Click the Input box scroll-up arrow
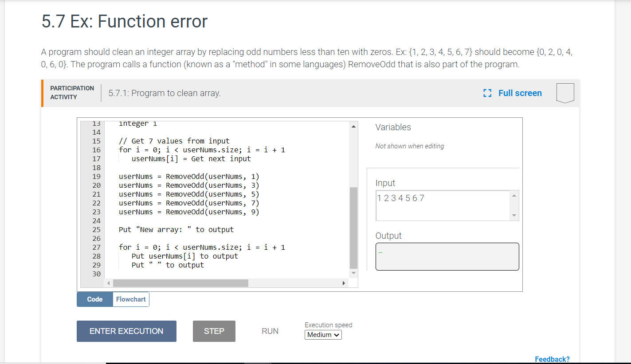Viewport: 631px width, 364px height. click(514, 195)
